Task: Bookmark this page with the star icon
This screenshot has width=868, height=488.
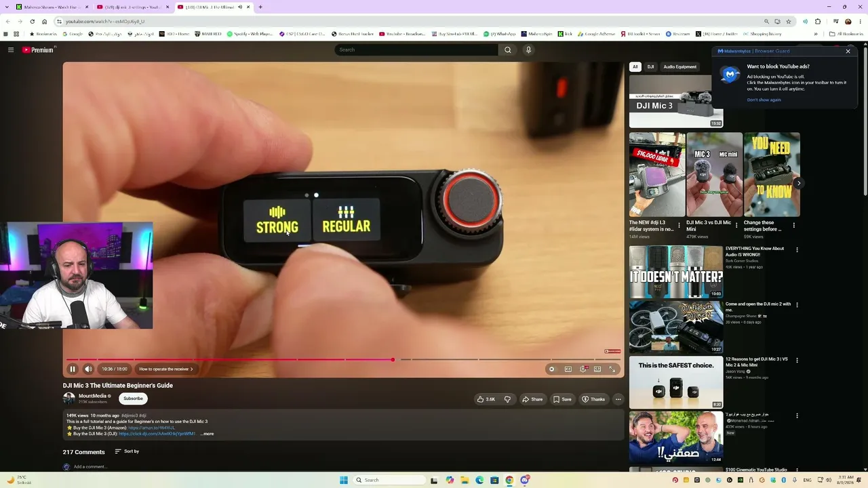Action: (x=789, y=21)
